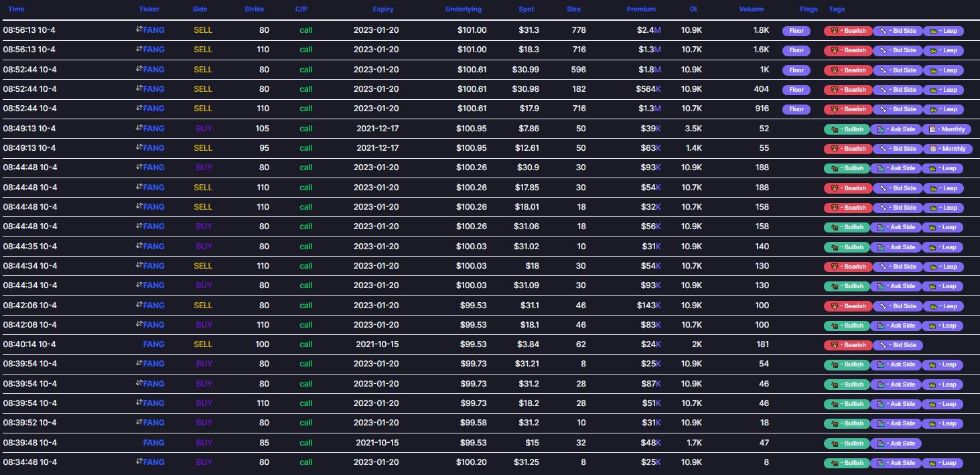Click the Spot column header
This screenshot has height=475, width=980.
point(527,9)
